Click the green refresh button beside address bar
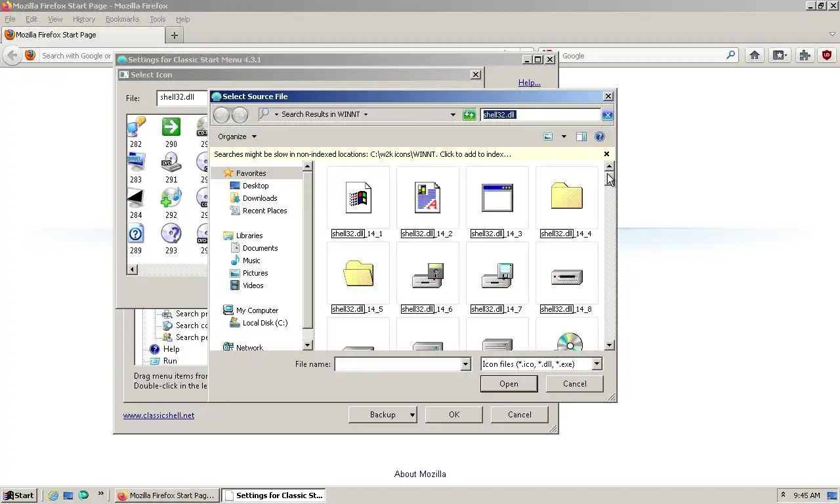 pos(469,115)
